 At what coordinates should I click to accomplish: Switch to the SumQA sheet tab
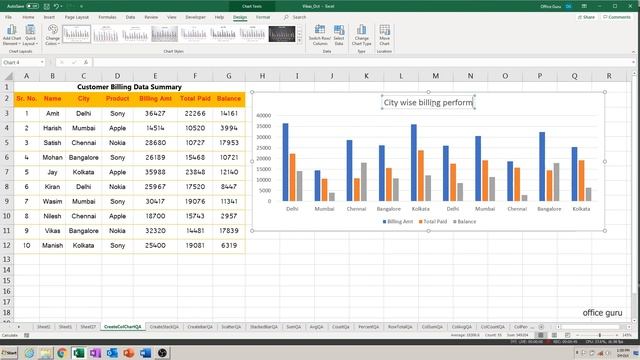[293, 327]
